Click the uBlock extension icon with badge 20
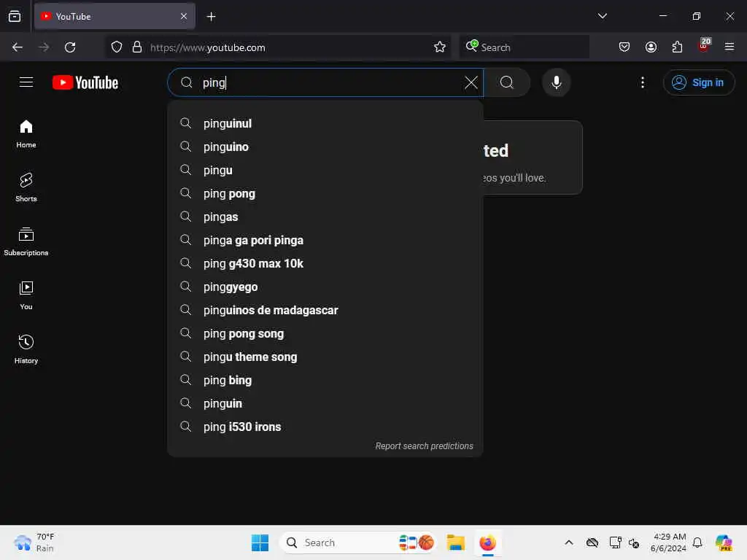Image resolution: width=747 pixels, height=560 pixels. coord(704,46)
